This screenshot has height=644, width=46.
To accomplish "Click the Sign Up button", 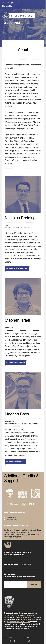I will pos(34,585).
